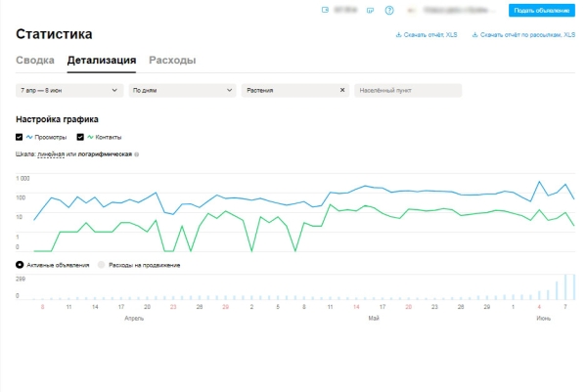Open help via question mark icon
587x392 pixels.
pos(389,11)
